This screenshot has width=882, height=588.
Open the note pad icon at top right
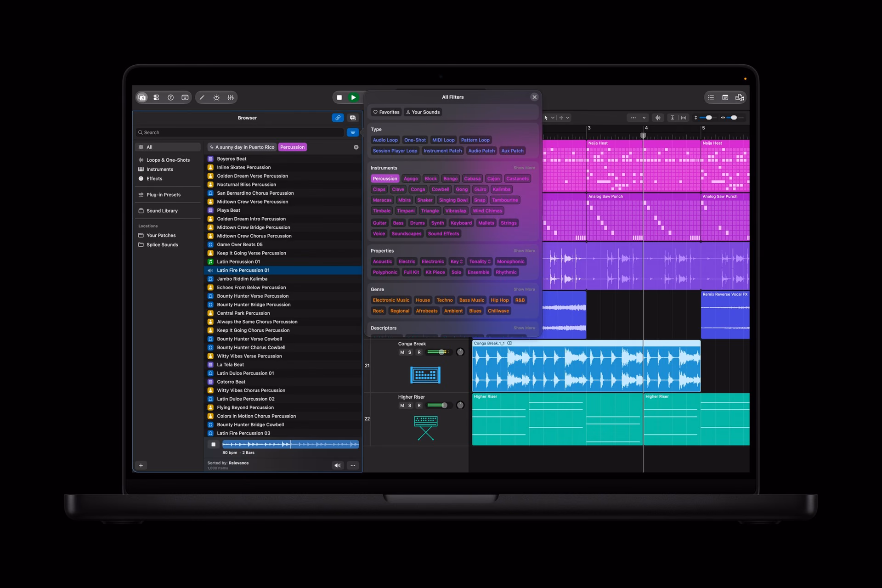point(725,97)
